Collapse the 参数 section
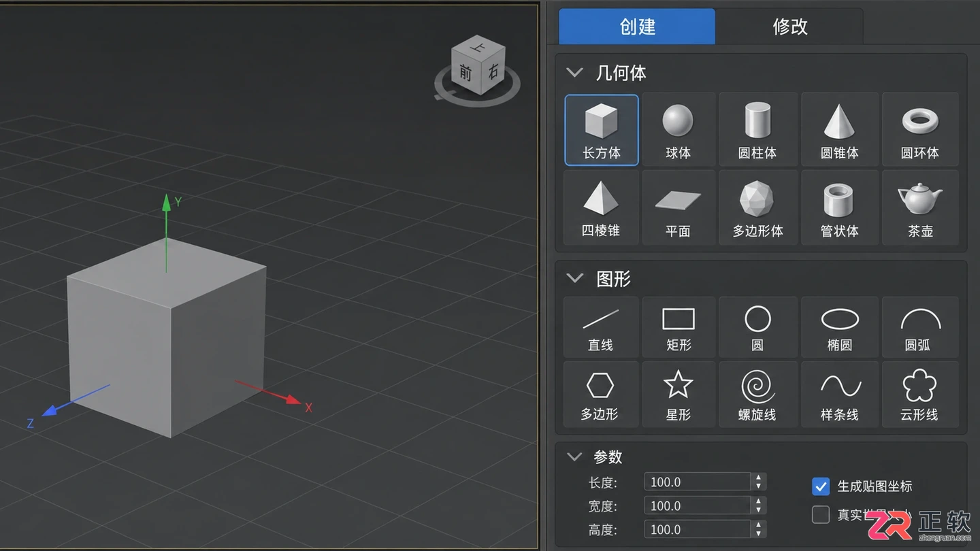This screenshot has height=551, width=980. 575,456
